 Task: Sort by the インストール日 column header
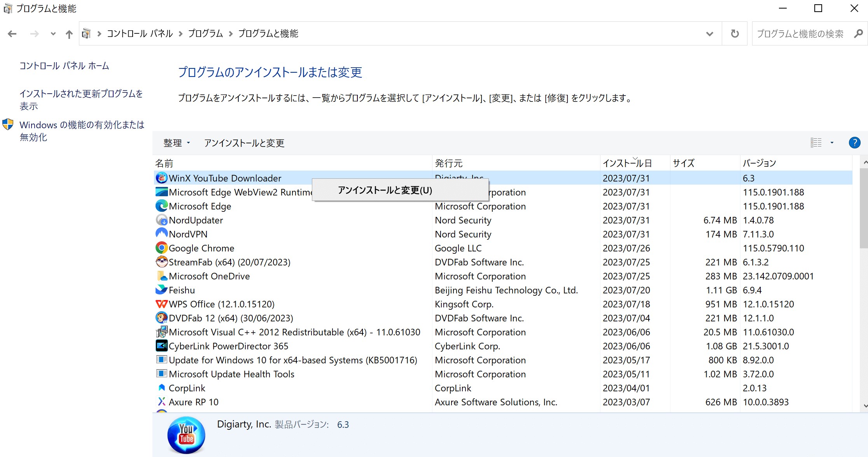(635, 163)
